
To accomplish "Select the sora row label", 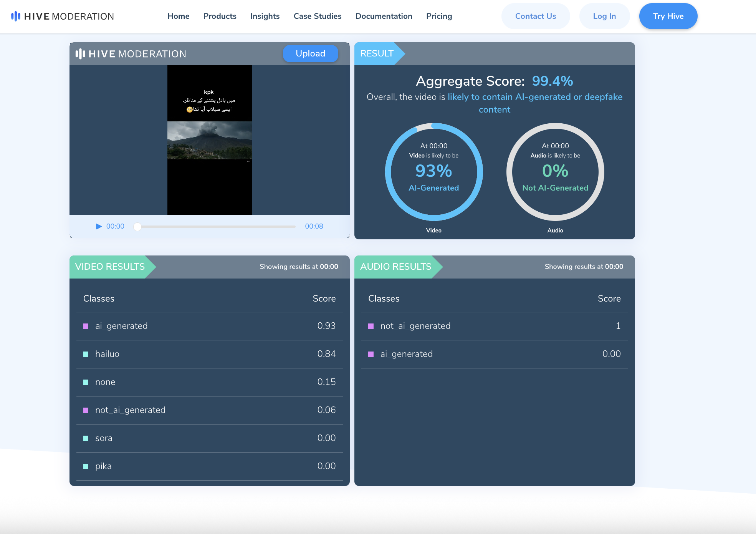I will point(104,438).
